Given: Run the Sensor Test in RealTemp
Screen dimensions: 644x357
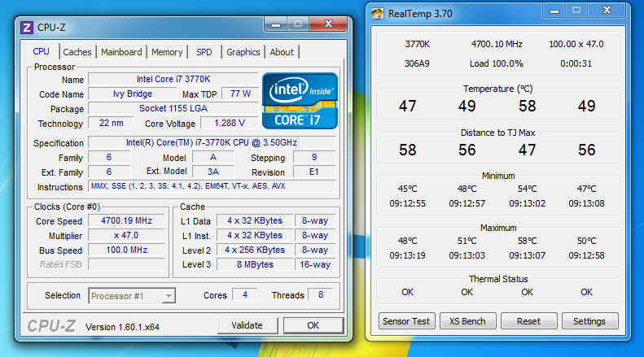Looking at the screenshot, I should [x=406, y=321].
